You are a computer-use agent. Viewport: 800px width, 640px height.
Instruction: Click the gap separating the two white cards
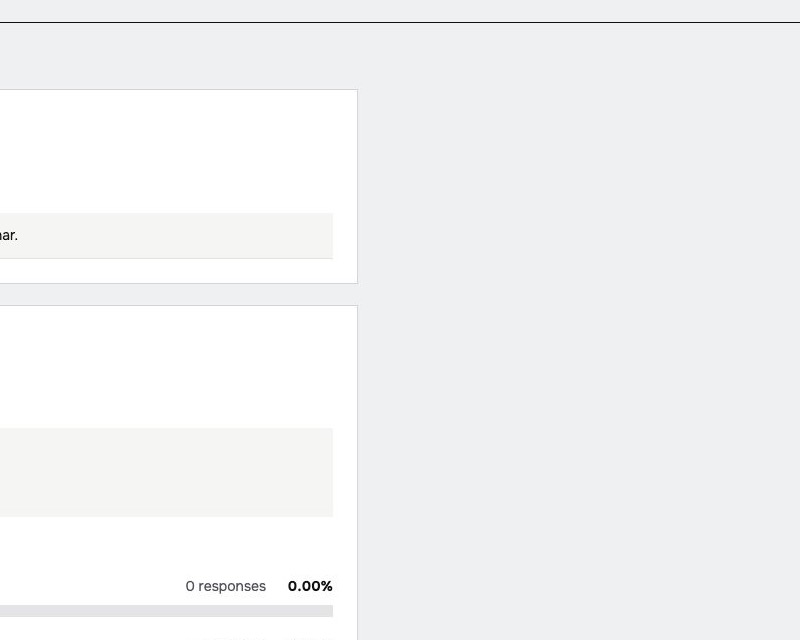coord(179,294)
